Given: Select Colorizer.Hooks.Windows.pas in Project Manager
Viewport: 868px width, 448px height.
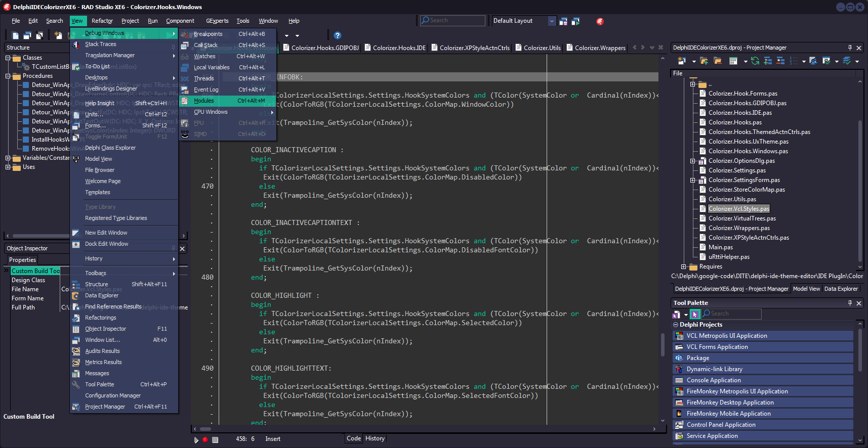Looking at the screenshot, I should 748,151.
